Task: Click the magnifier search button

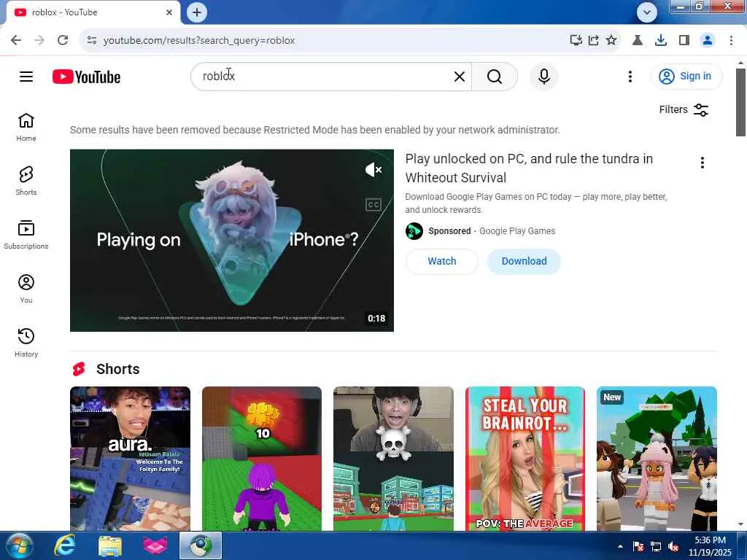Action: [495, 77]
